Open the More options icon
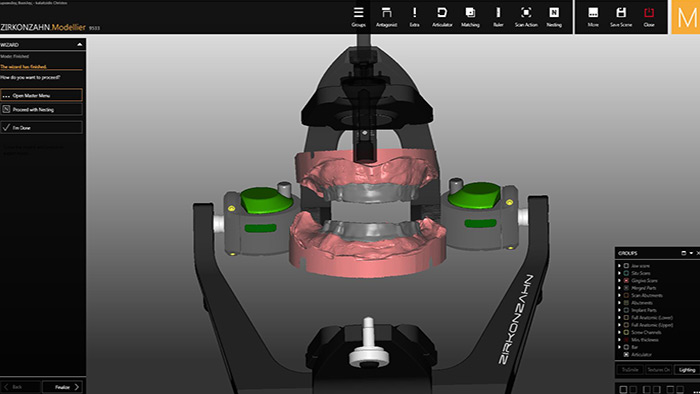Image resolution: width=700 pixels, height=394 pixels. [x=593, y=17]
